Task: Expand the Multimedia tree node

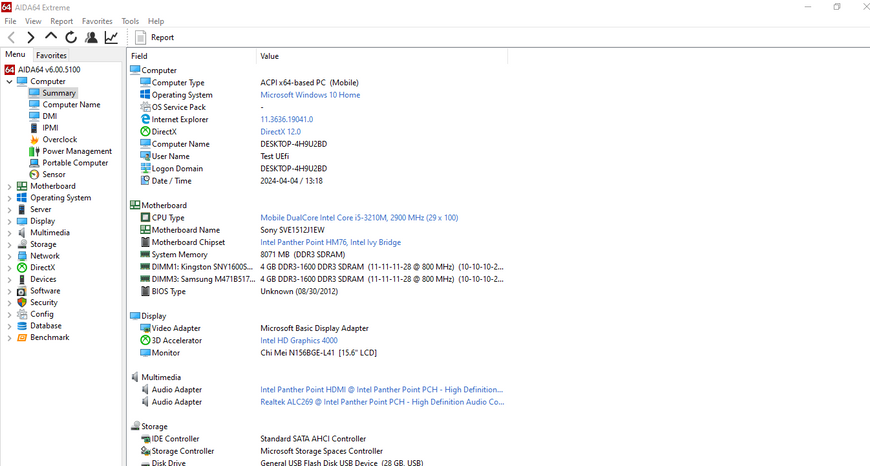Action: [x=9, y=233]
